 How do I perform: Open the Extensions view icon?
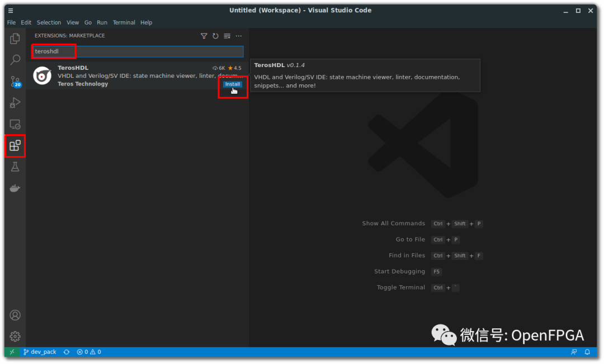pyautogui.click(x=15, y=145)
